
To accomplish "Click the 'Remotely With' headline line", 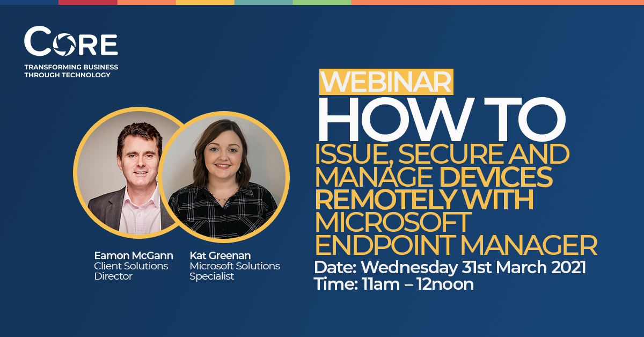I will point(424,200).
